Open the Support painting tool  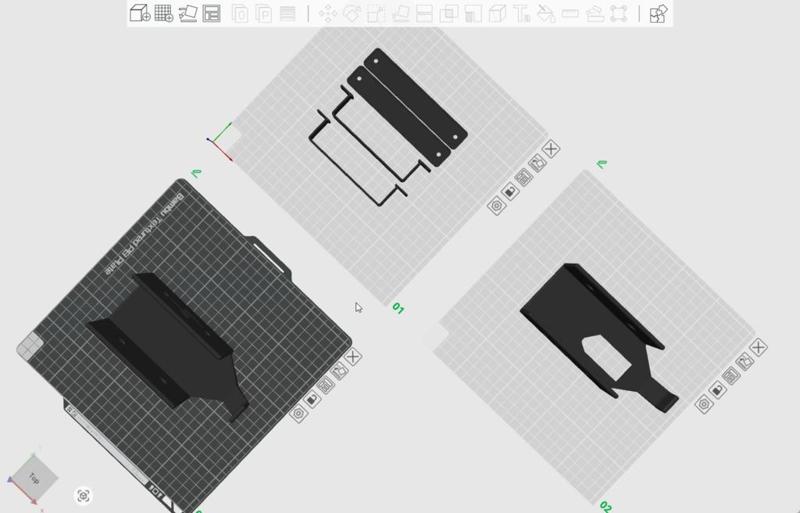tap(472, 13)
